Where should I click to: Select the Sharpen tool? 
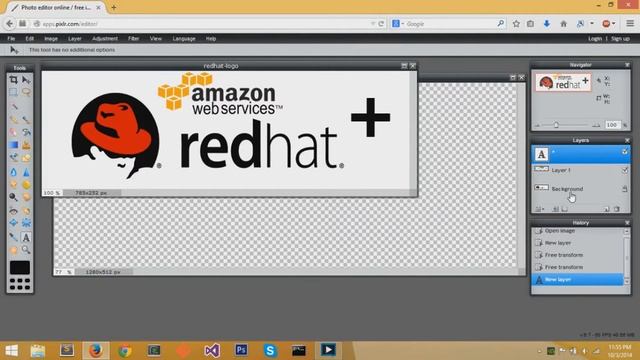point(26,172)
